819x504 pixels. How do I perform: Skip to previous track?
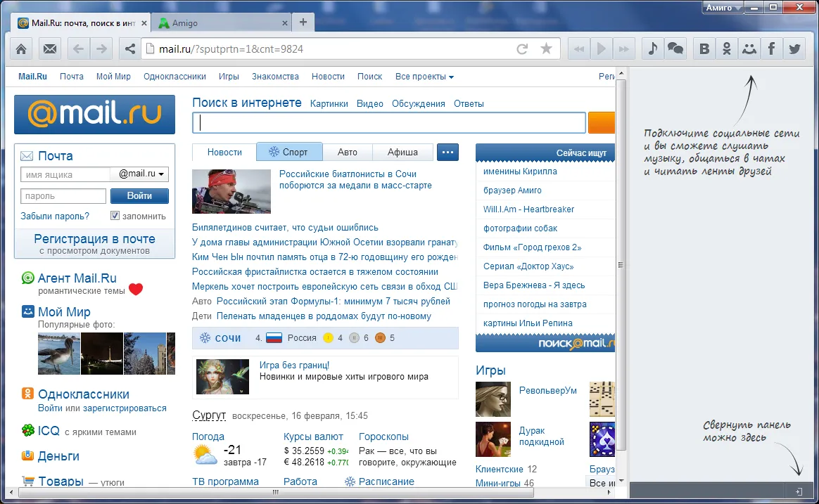[x=579, y=49]
